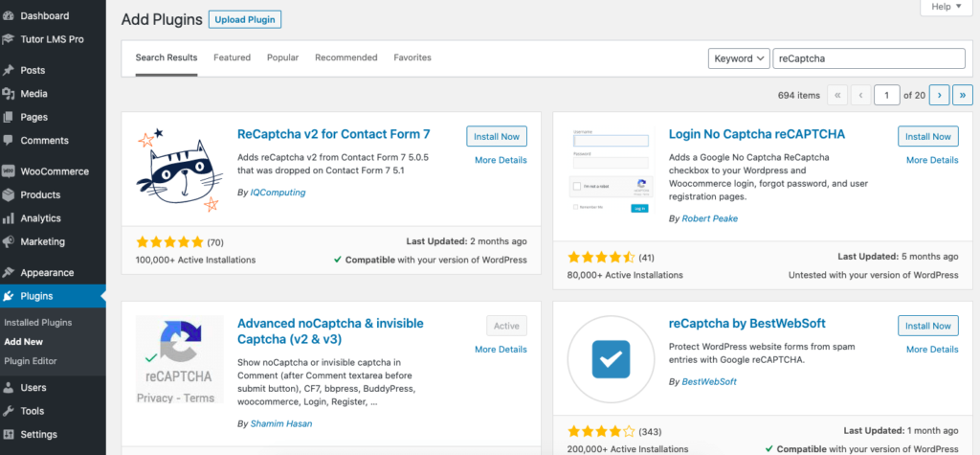Viewport: 980px width, 455px height.
Task: Open Advanced noCaptcha & invisible Captcha title link
Action: 330,331
